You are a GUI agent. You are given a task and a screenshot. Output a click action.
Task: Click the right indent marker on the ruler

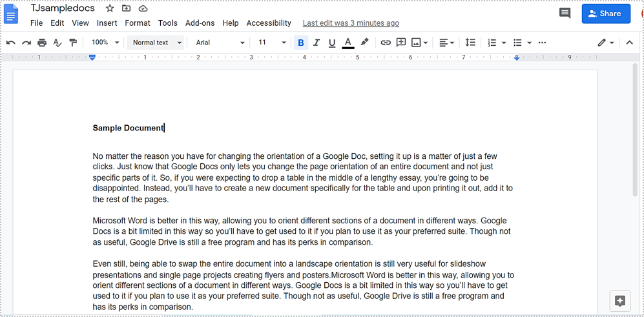click(517, 58)
